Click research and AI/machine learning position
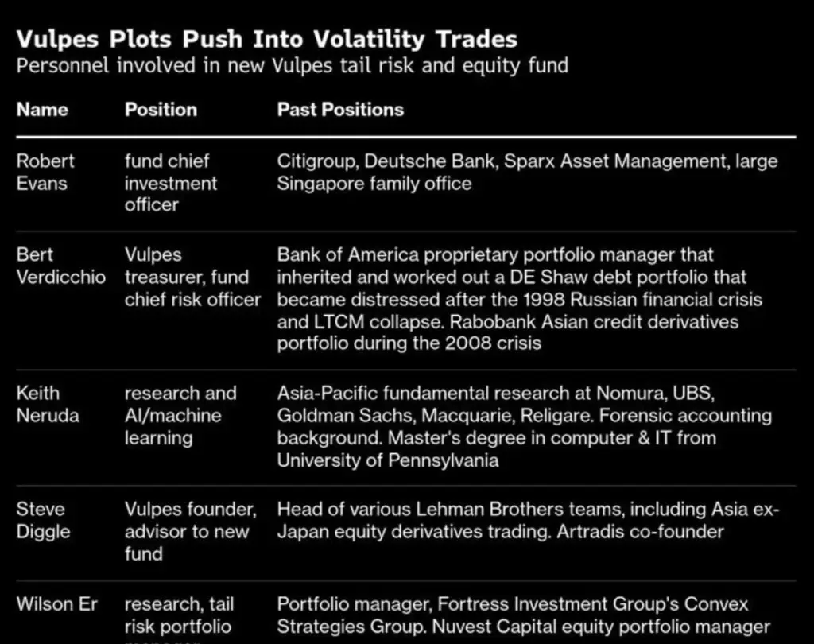The width and height of the screenshot is (814, 644). click(x=180, y=415)
